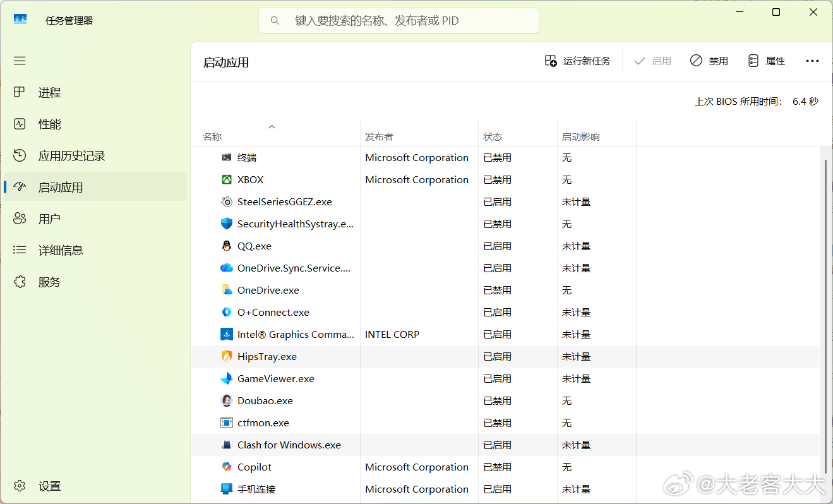Viewport: 833px width, 504px height.
Task: Go to the 详细信息 page
Action: pyautogui.click(x=95, y=250)
